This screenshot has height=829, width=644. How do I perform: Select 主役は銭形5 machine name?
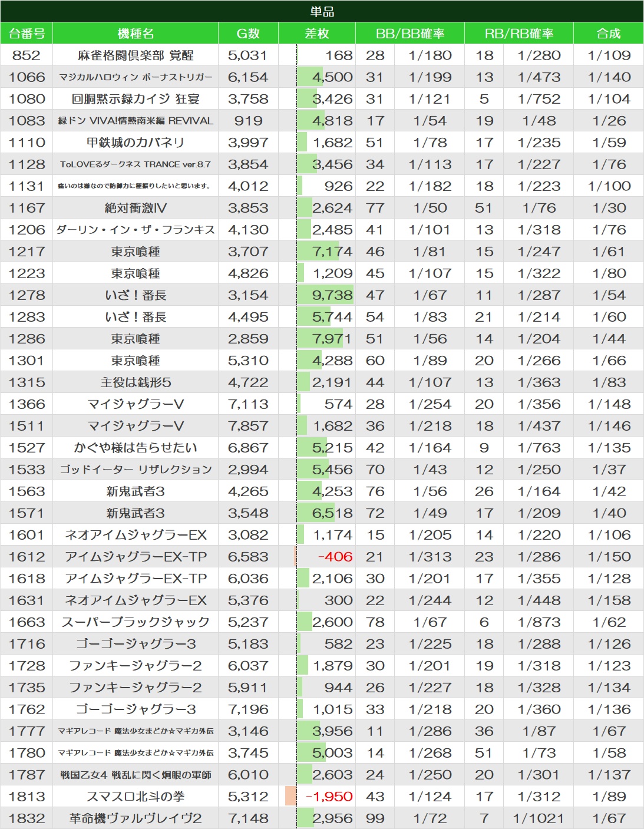136,382
